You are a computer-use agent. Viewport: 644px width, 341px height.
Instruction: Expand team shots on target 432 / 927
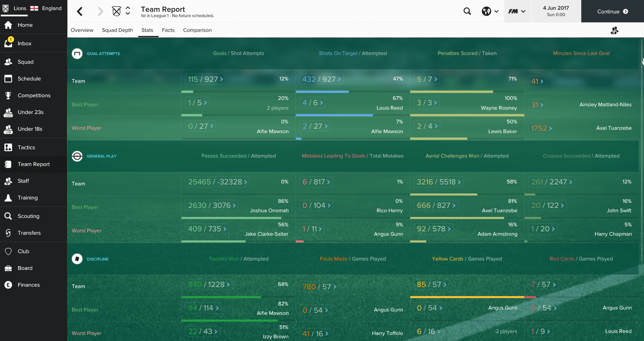(x=321, y=79)
